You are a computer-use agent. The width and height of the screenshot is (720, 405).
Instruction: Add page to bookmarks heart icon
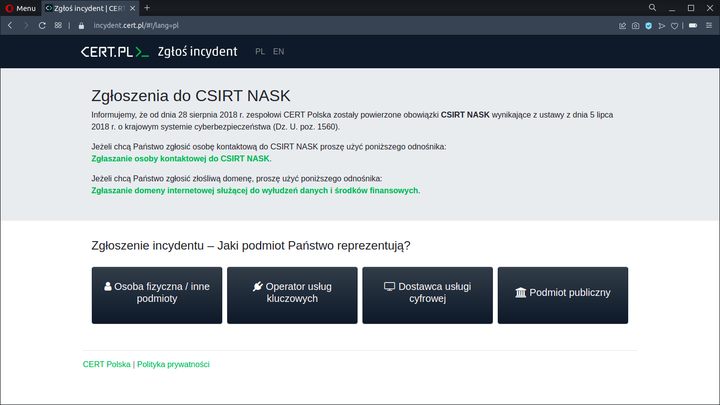click(x=675, y=26)
